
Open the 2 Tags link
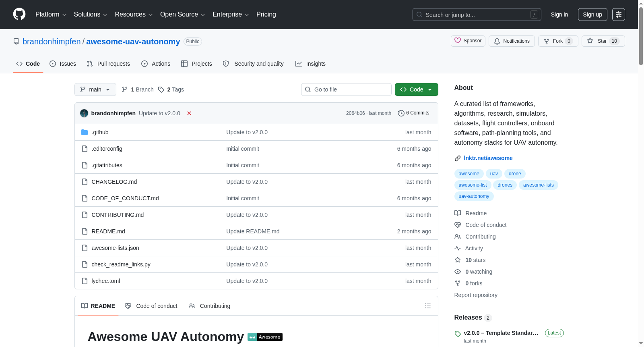[171, 89]
